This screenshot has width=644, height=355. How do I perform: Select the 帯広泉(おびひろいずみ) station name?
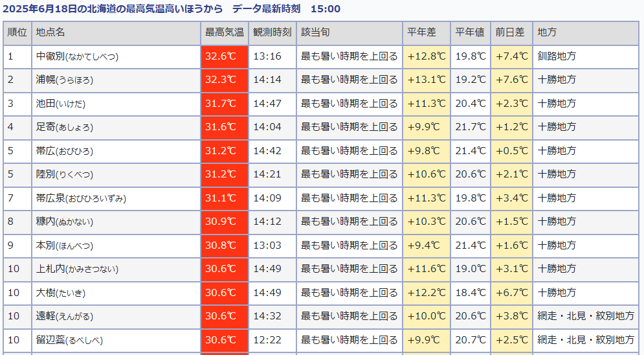(x=81, y=198)
